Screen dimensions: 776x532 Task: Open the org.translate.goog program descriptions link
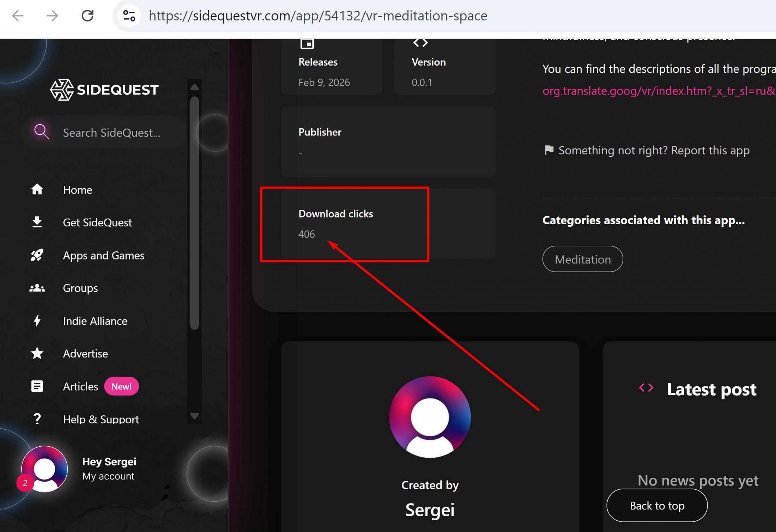click(x=659, y=91)
